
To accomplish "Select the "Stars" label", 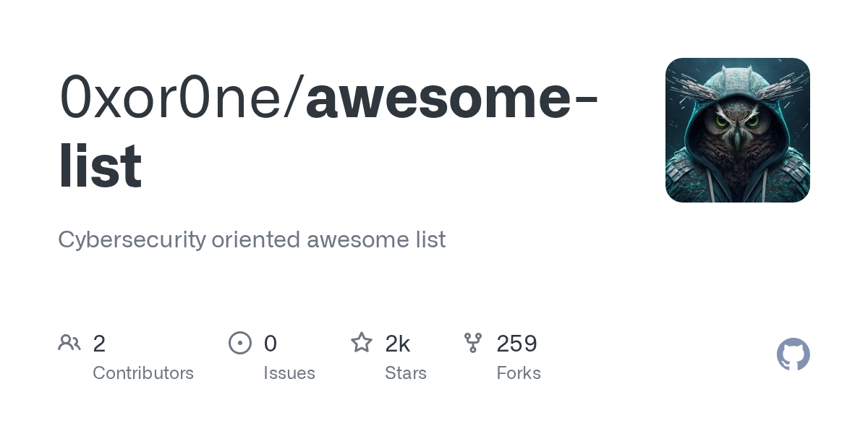I will click(x=406, y=373).
